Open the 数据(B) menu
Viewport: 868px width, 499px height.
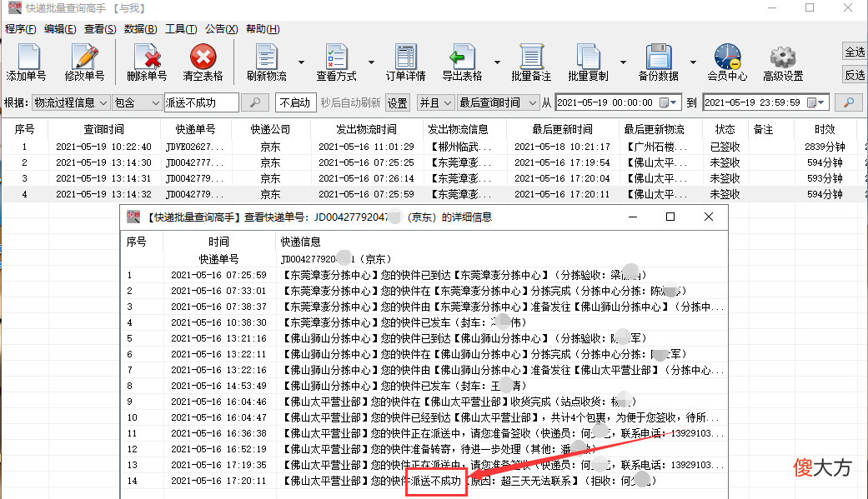(141, 29)
